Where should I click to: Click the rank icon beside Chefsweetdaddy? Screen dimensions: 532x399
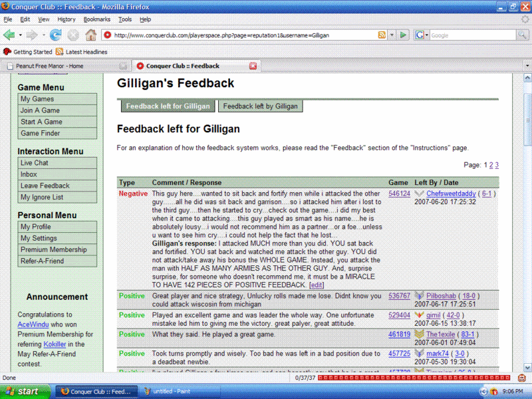[x=420, y=194]
